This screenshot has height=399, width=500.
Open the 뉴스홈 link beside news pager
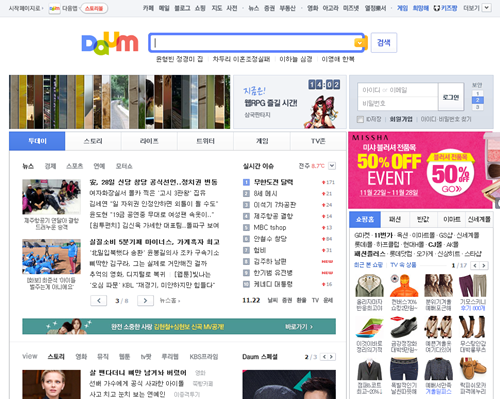click(169, 300)
